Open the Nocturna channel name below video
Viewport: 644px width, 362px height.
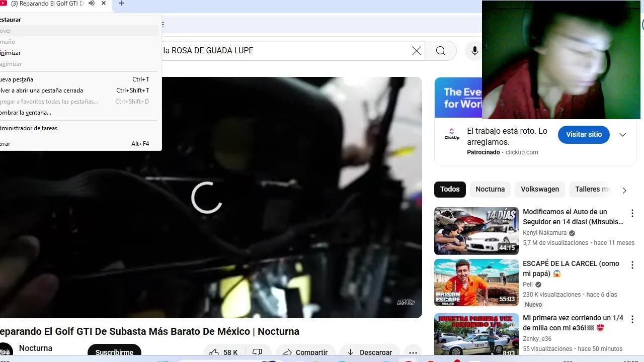tap(36, 348)
